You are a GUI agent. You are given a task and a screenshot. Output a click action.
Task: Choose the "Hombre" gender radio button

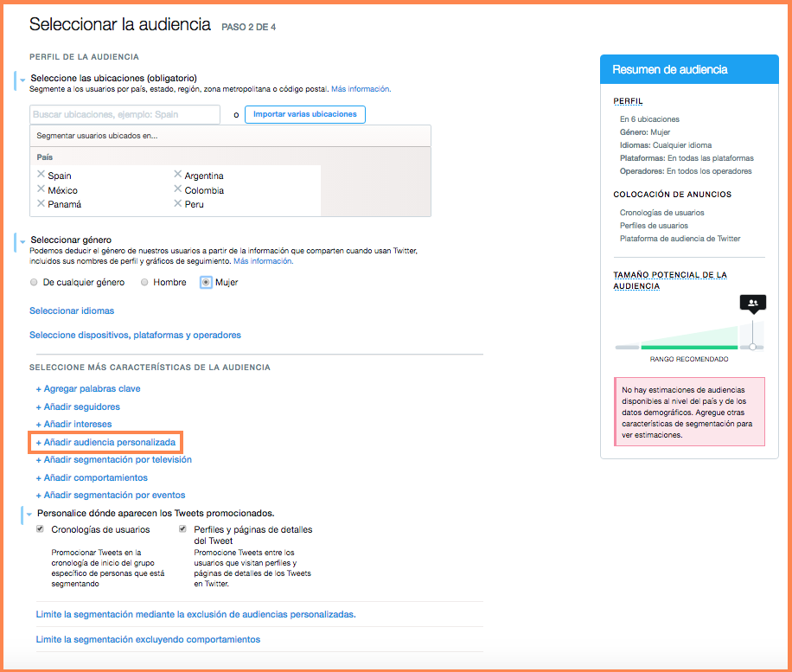(x=144, y=282)
